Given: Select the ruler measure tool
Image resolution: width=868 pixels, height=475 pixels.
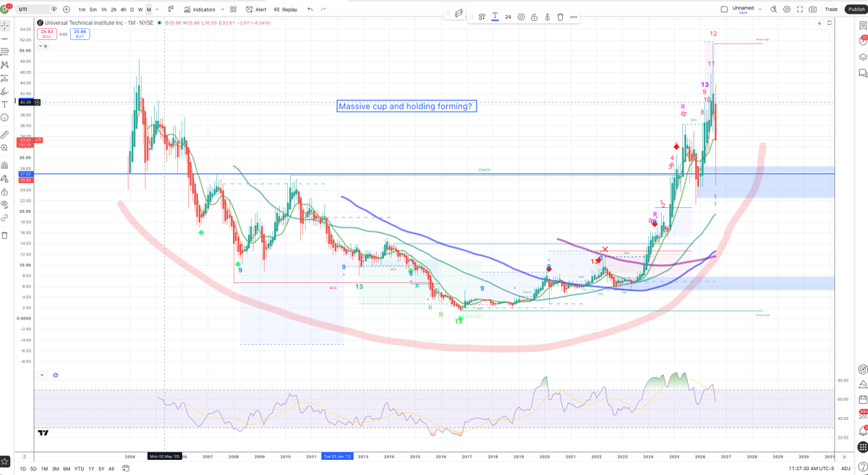Looking at the screenshot, I should (x=5, y=135).
